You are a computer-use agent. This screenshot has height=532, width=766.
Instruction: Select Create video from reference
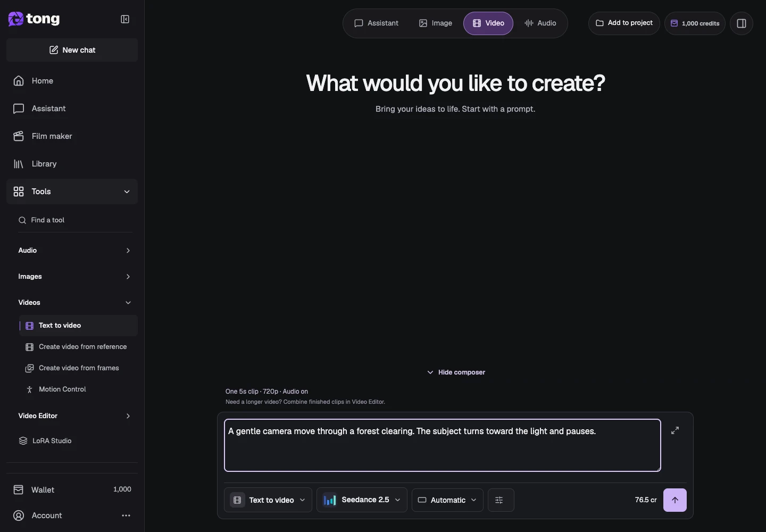click(x=79, y=347)
